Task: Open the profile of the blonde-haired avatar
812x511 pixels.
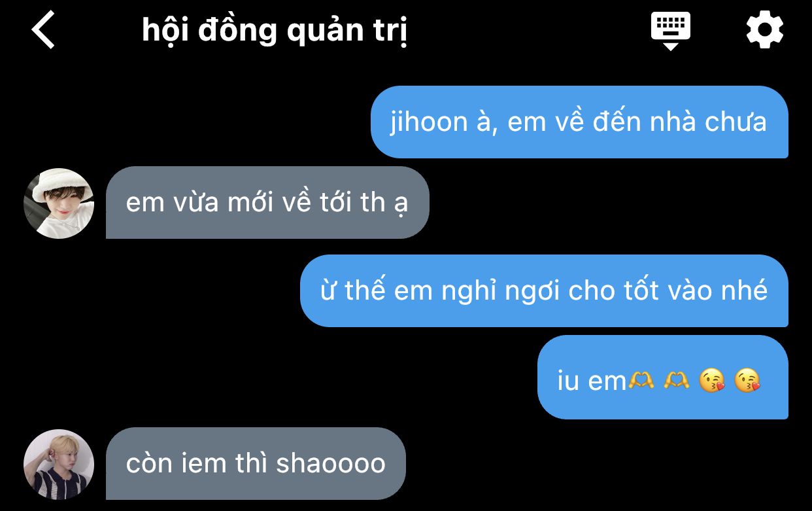Action: click(x=59, y=465)
